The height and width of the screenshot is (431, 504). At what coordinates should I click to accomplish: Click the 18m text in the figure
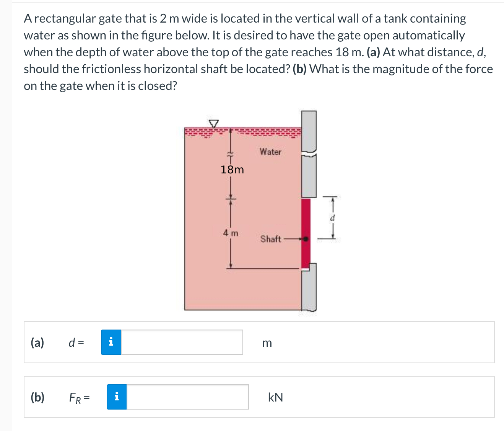[232, 170]
